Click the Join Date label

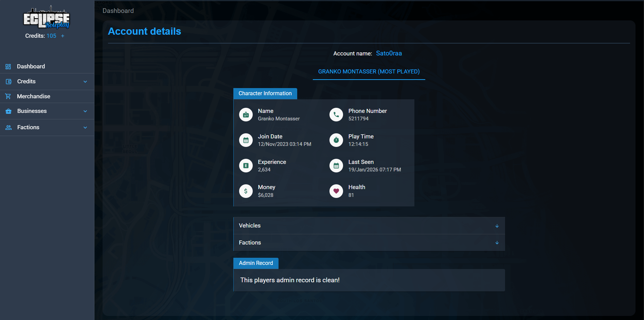[270, 136]
